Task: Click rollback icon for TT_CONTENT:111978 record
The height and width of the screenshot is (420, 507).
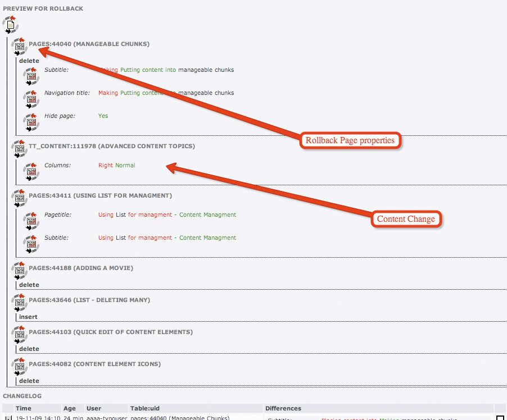Action: point(19,149)
